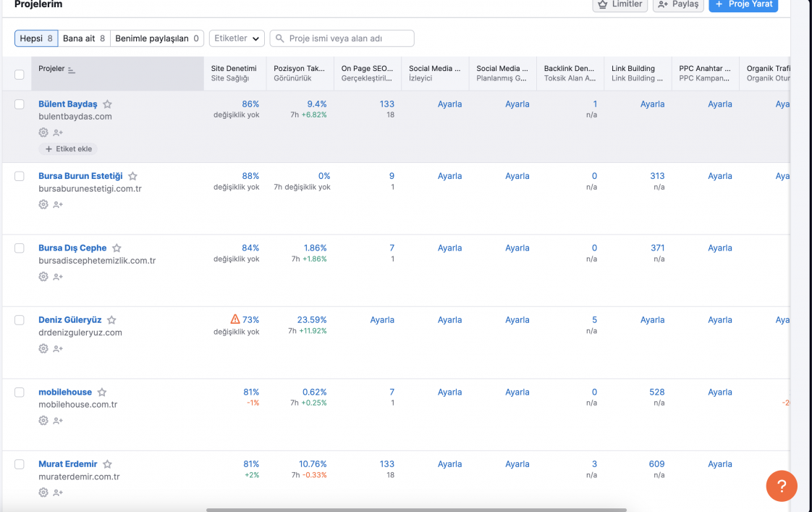Select the Deniz Güleryüz row checkbox
The image size is (812, 512).
(x=20, y=320)
